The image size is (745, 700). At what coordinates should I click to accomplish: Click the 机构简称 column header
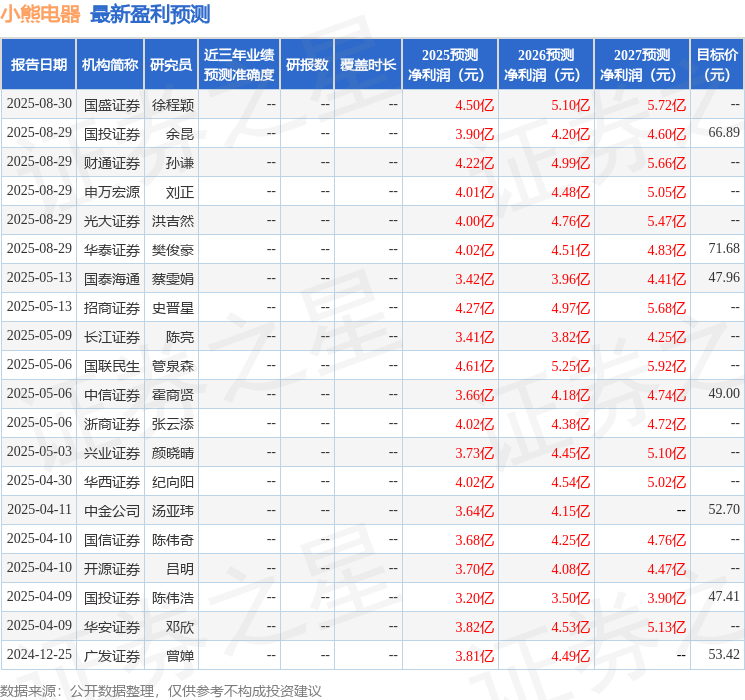pos(110,65)
